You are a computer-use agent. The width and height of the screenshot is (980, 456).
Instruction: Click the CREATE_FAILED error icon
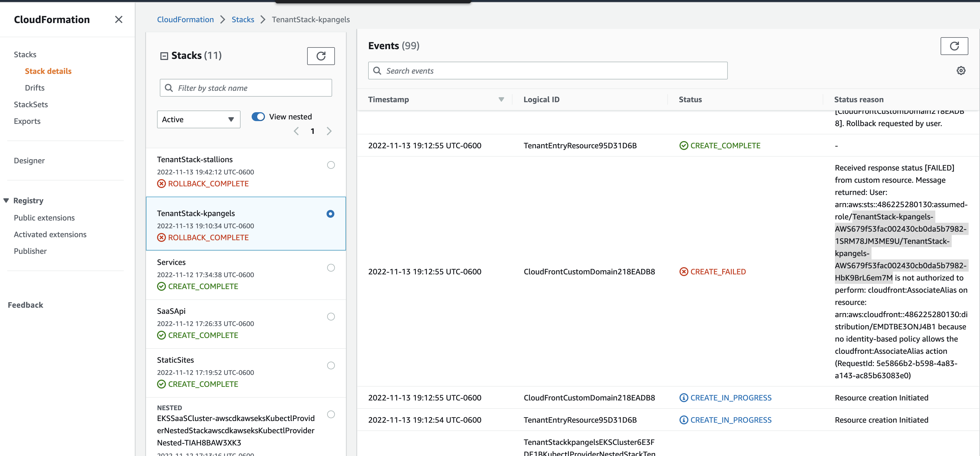[x=684, y=271]
